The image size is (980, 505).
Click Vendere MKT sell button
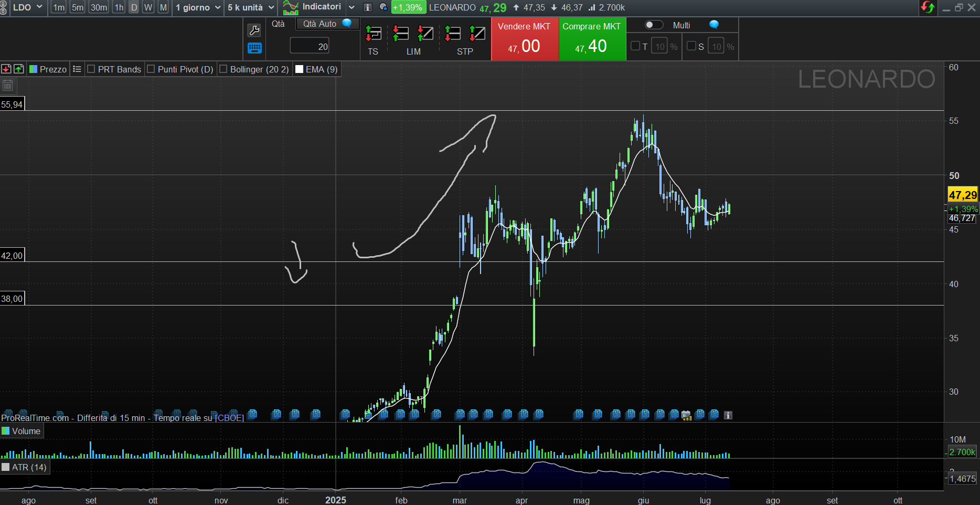(x=525, y=39)
